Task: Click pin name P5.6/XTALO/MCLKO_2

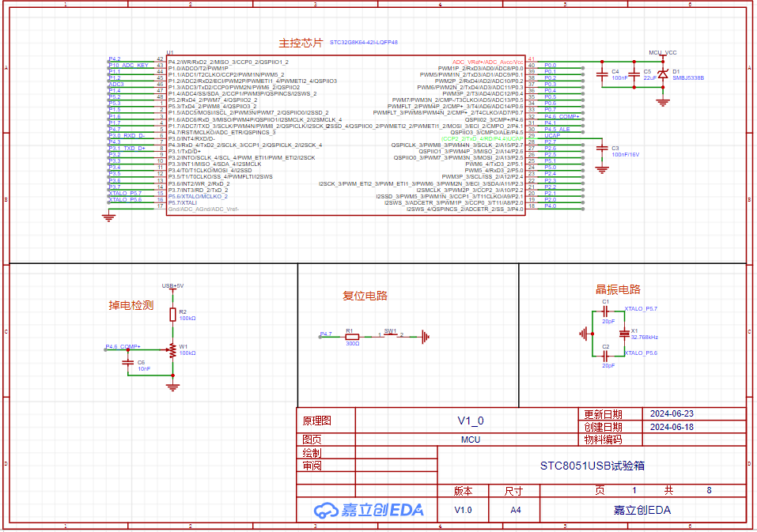Action: [198, 196]
